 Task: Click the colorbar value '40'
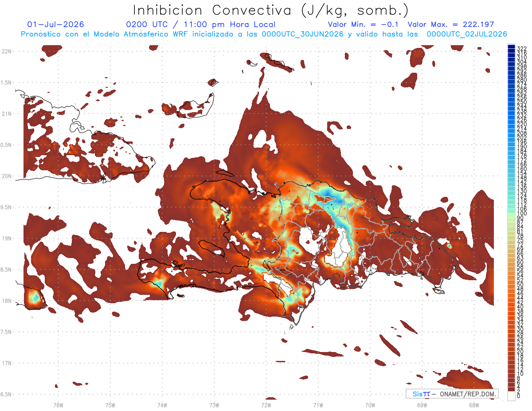[x=520, y=307]
